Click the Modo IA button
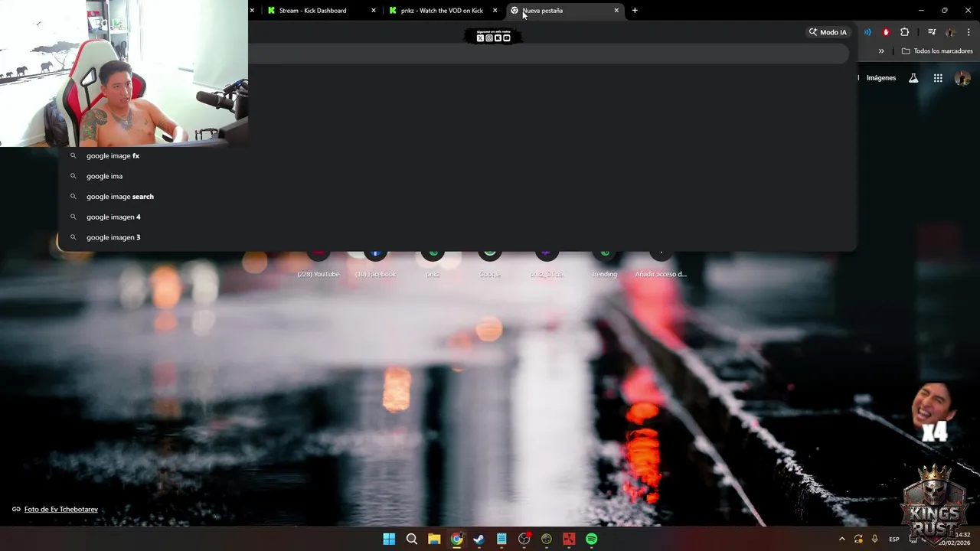Viewport: 980px width, 551px height. (x=828, y=32)
